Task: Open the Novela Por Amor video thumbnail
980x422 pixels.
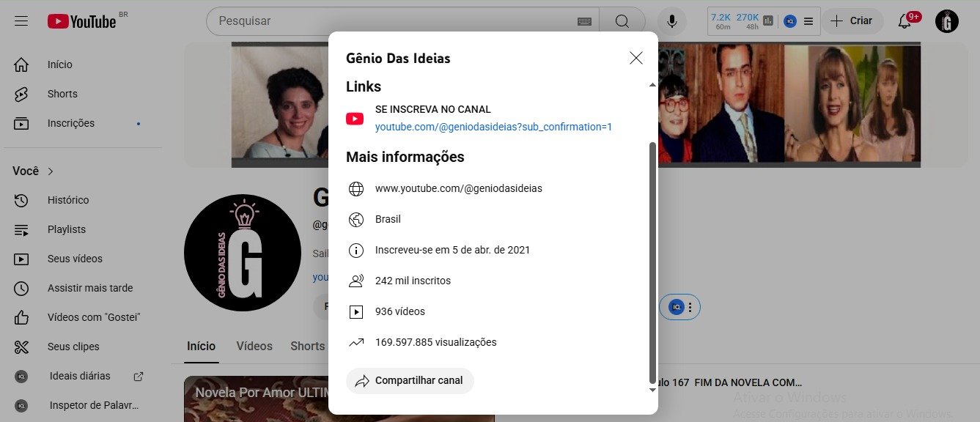Action: [x=339, y=399]
